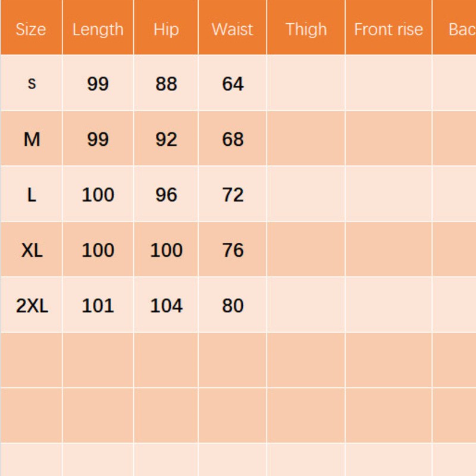Select waist value 68 for size M
This screenshot has height=476, width=476.
click(x=233, y=139)
